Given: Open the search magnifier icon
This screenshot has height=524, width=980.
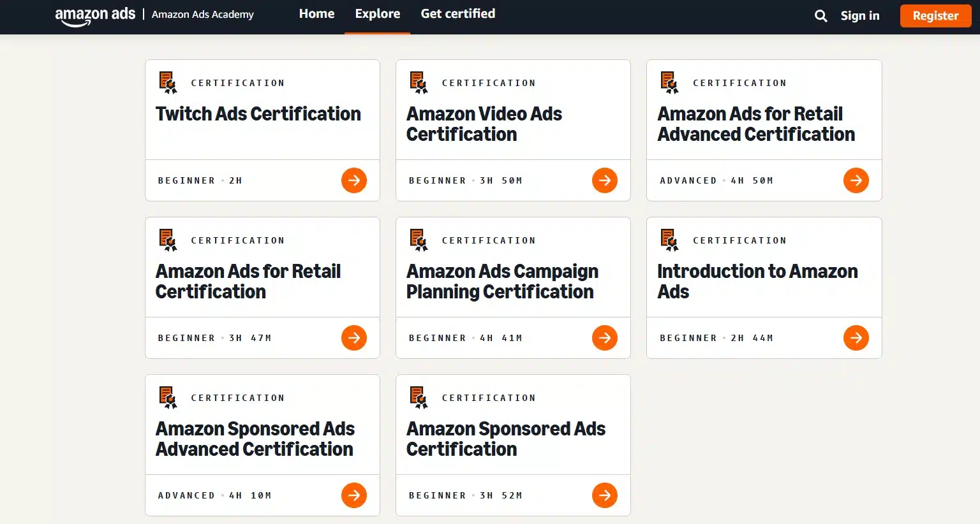Looking at the screenshot, I should 820,16.
